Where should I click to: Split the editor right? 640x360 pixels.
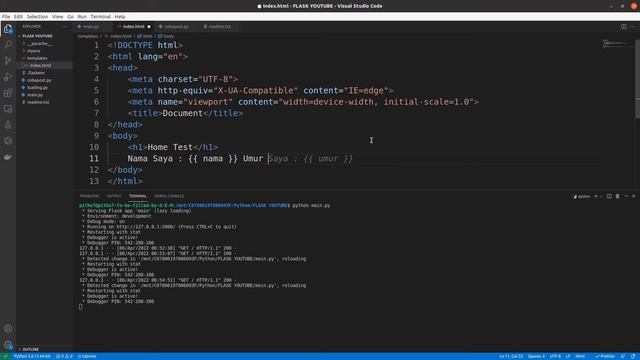tap(624, 27)
